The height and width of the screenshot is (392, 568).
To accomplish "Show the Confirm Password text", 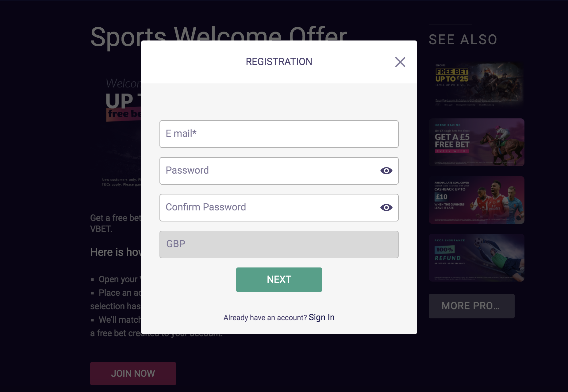I will coord(386,207).
